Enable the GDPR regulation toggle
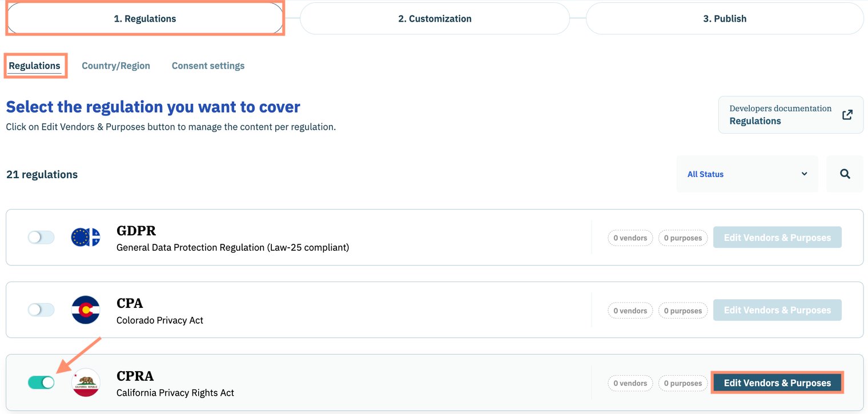 [x=41, y=237]
